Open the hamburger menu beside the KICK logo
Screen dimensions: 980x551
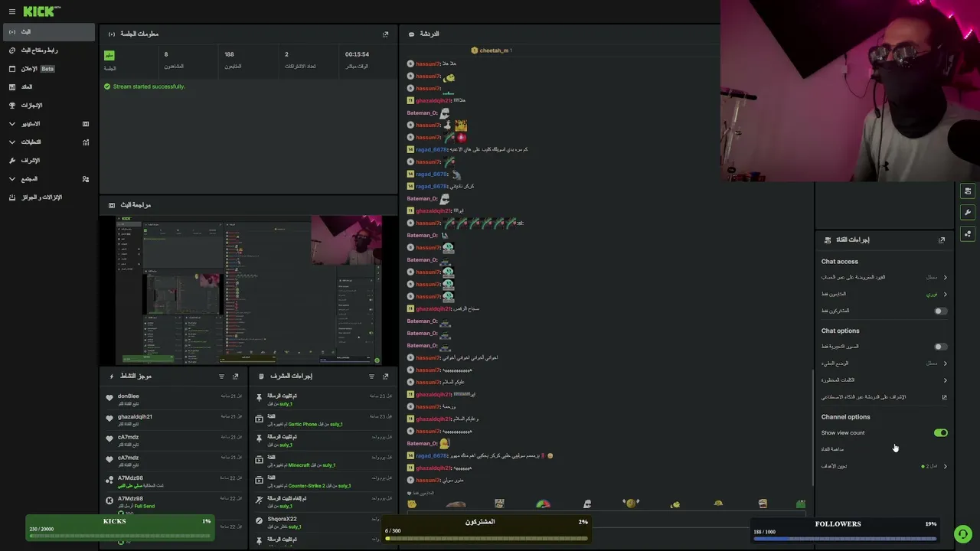tap(11, 11)
